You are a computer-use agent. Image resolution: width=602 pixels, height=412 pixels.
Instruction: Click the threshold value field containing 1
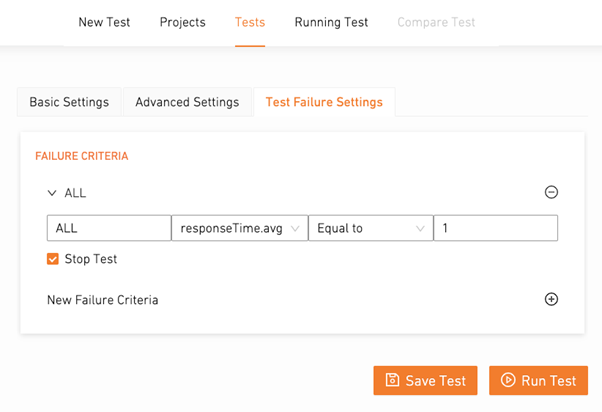(496, 228)
